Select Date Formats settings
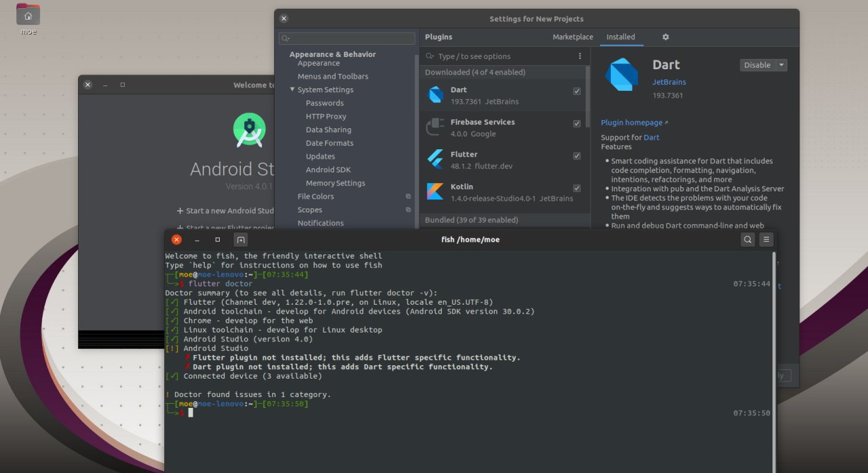This screenshot has height=473, width=868. 330,143
